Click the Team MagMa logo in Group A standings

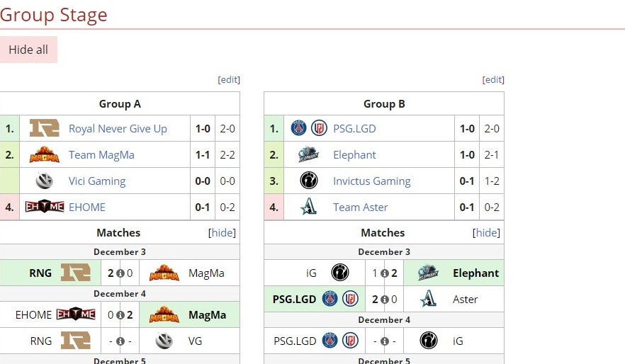tap(44, 154)
